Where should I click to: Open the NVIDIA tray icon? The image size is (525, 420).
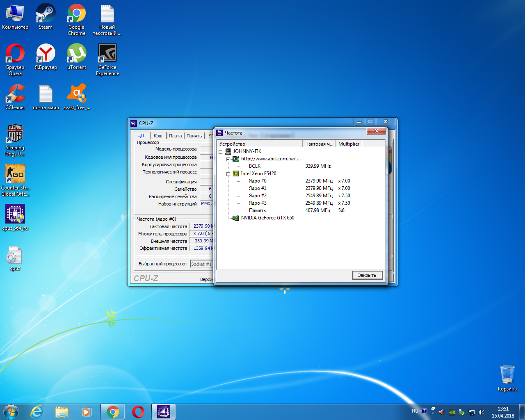(x=452, y=412)
